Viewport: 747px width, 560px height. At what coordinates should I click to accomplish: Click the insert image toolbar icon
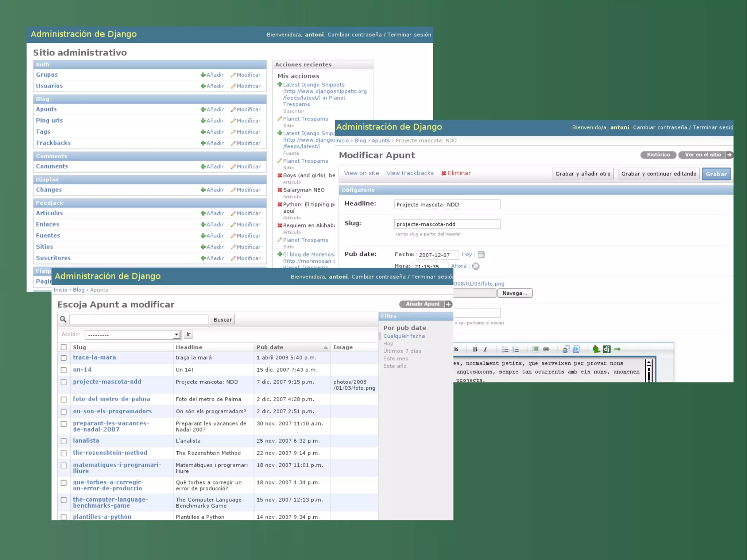click(535, 349)
